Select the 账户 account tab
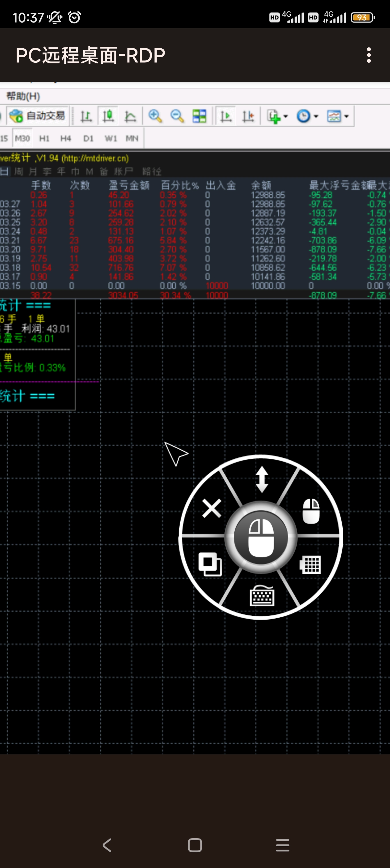 click(x=123, y=172)
